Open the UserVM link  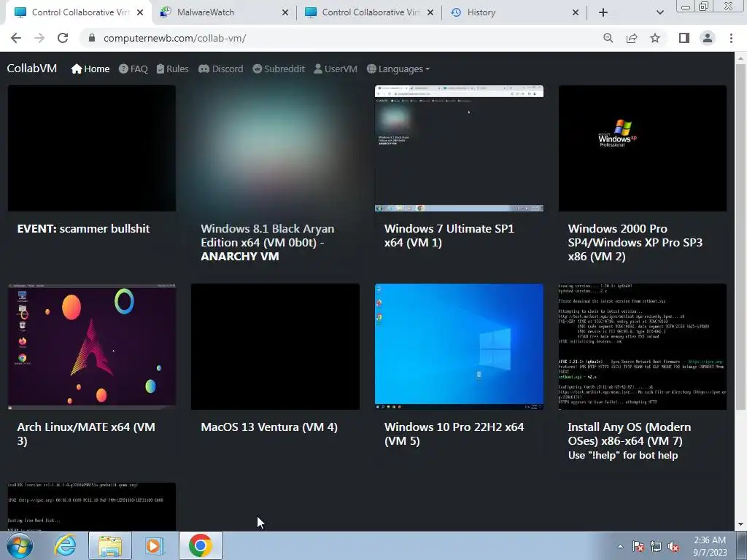[336, 69]
